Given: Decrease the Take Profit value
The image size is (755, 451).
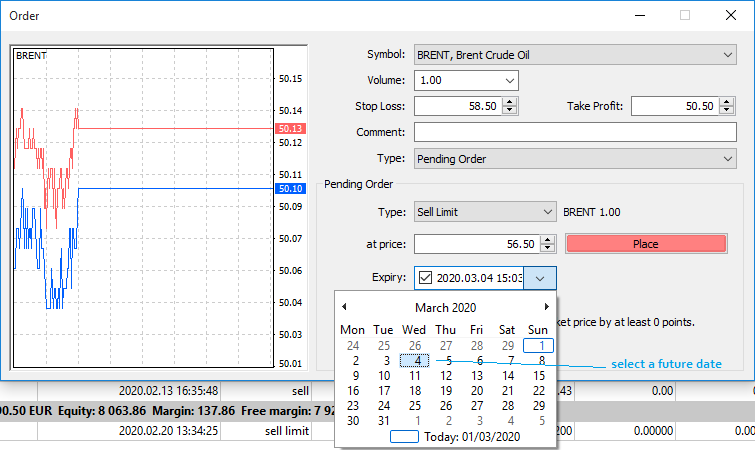Looking at the screenshot, I should pos(728,111).
